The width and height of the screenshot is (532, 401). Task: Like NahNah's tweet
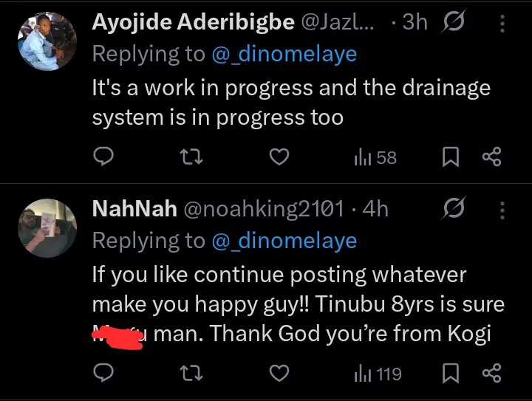(278, 374)
